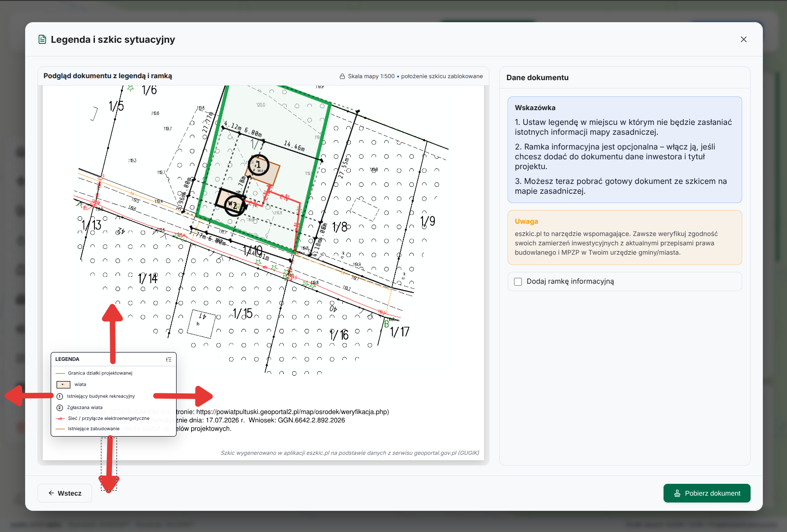Click building marker 1 on the map
Image resolution: width=787 pixels, height=532 pixels.
[x=259, y=165]
